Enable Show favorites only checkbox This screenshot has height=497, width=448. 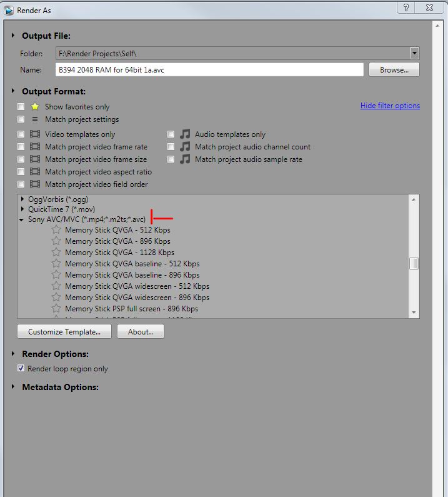[x=21, y=107]
